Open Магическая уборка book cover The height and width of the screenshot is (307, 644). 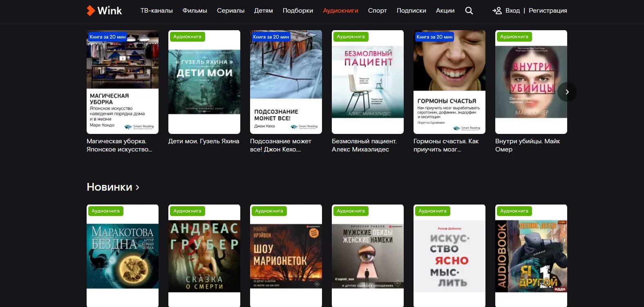click(x=123, y=82)
